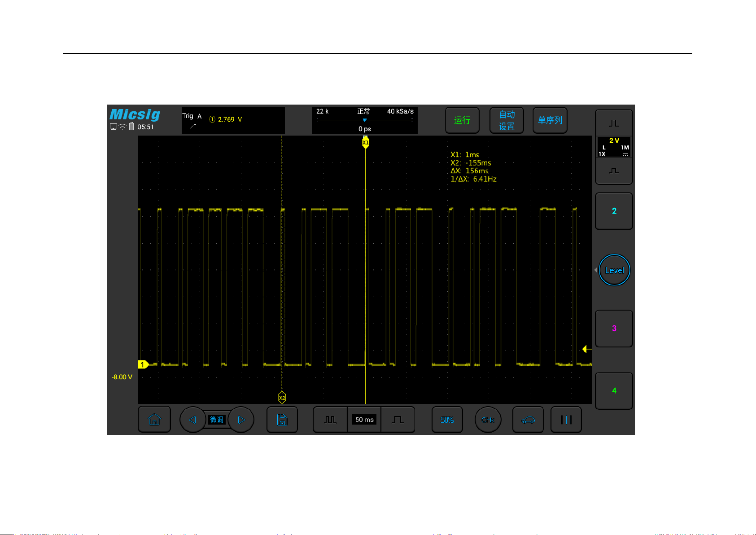756x535 pixels.
Task: Click the Wi-Fi status icon
Action: [x=122, y=127]
